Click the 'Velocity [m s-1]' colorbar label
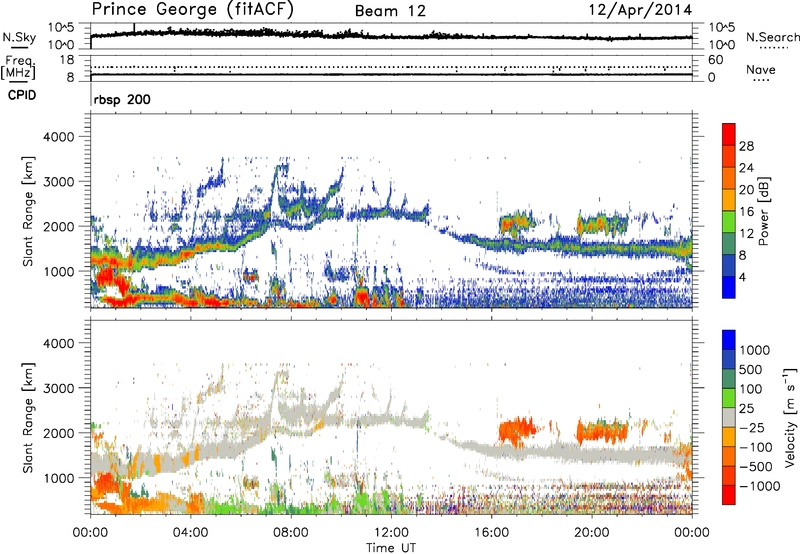800x554 pixels. tap(790, 417)
